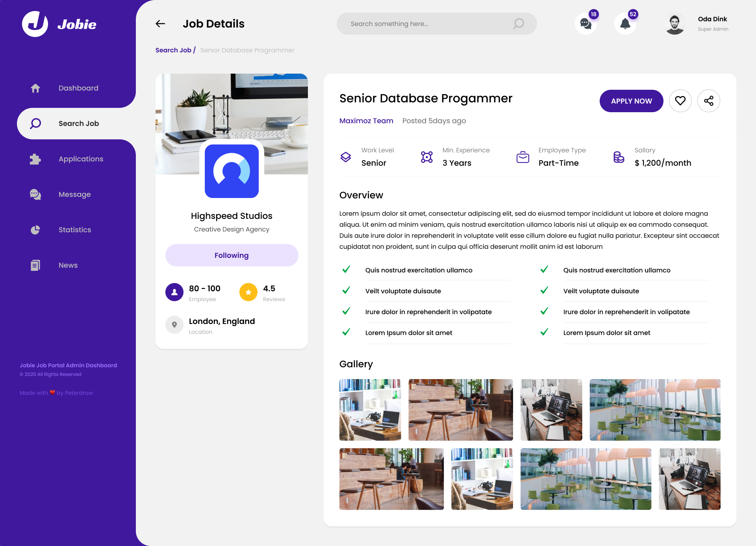Screen dimensions: 756x546
Task: Go to Statistics in the sidebar
Action: (75, 230)
